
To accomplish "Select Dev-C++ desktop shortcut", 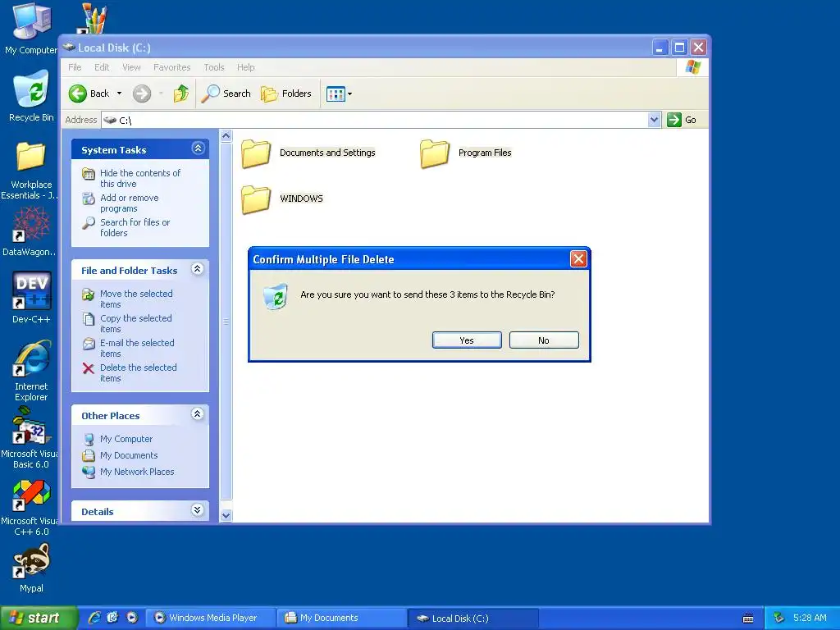I will [32, 291].
